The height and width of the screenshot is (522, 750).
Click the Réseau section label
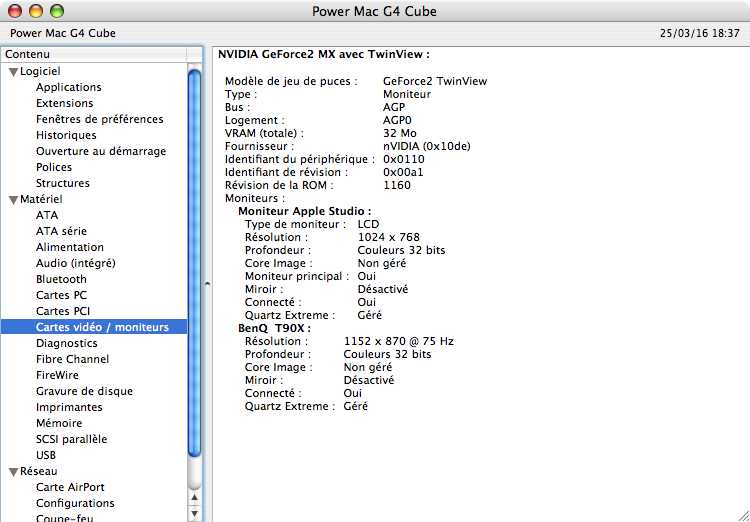39,471
